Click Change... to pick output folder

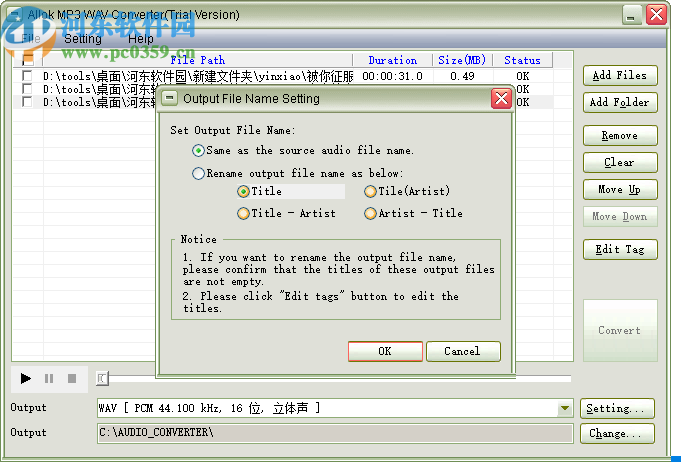(617, 433)
